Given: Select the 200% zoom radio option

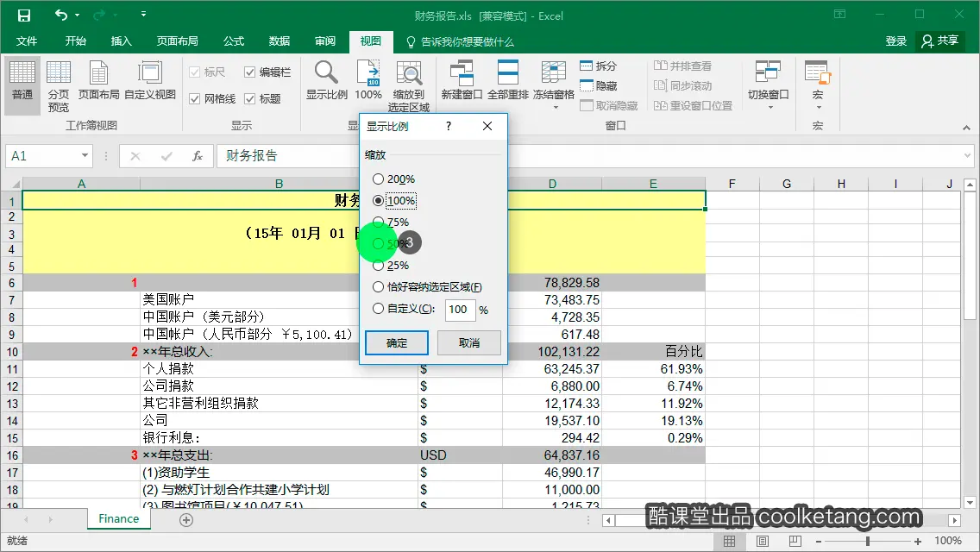Looking at the screenshot, I should tap(378, 179).
